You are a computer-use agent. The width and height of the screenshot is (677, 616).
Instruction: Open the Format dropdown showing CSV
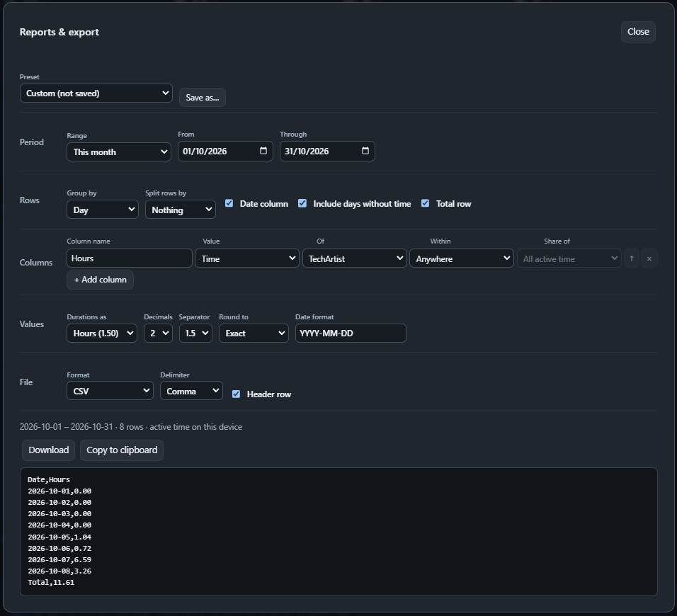click(110, 391)
